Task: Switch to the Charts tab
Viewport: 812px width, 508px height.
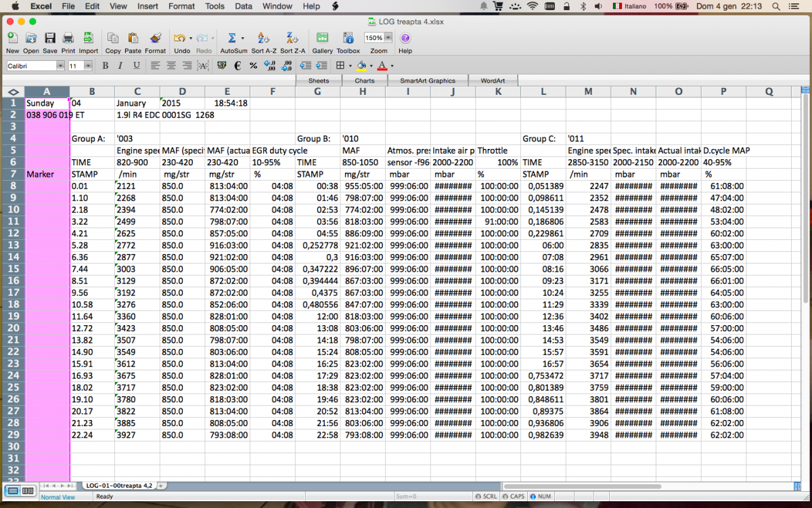Action: coord(365,81)
